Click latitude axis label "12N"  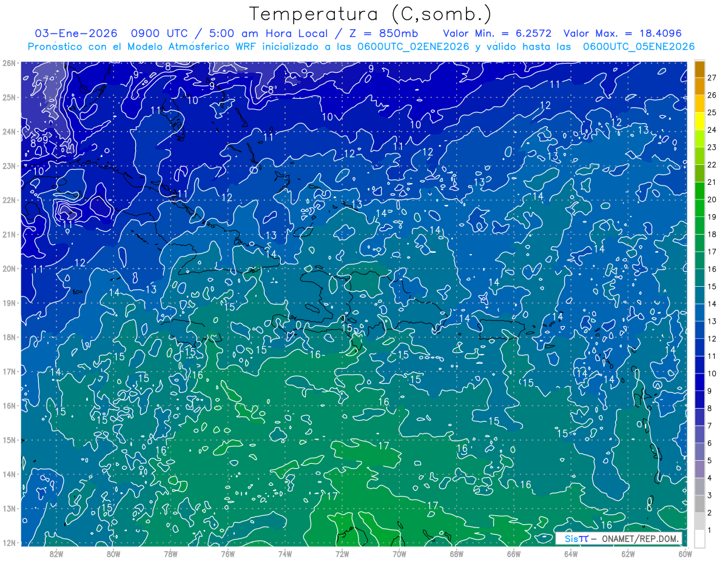(8, 543)
